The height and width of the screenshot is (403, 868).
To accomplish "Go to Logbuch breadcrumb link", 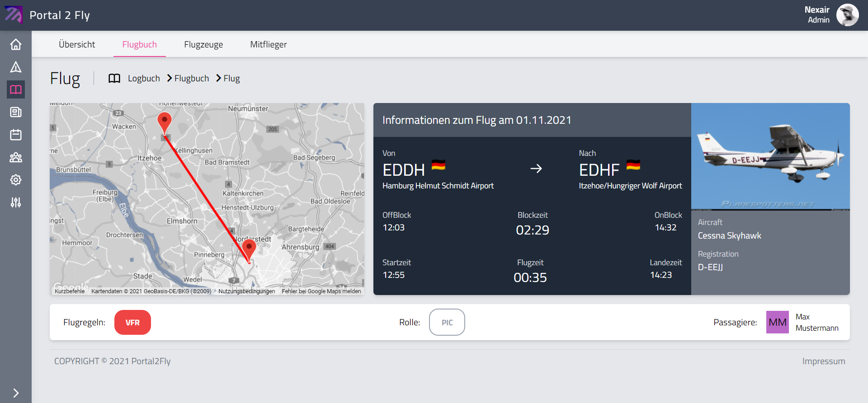I will click(144, 78).
